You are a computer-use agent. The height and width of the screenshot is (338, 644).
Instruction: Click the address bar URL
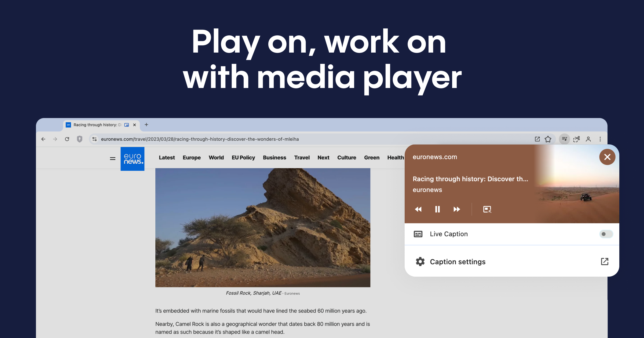tap(200, 139)
